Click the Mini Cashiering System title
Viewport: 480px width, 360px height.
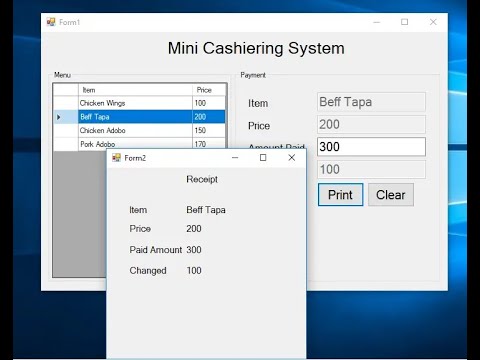pyautogui.click(x=256, y=48)
